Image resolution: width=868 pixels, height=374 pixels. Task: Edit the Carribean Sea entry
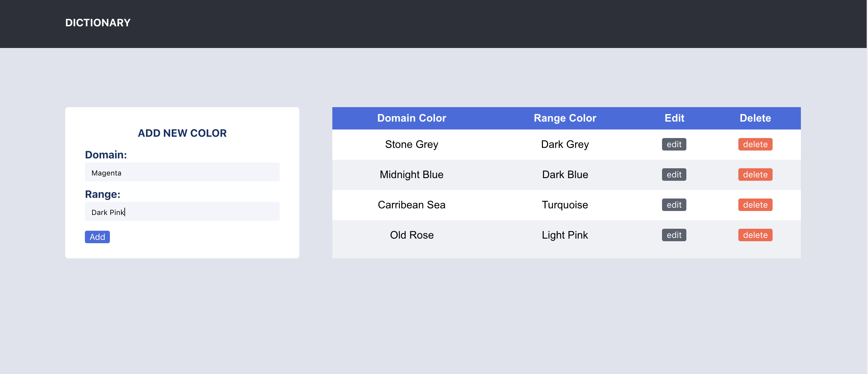click(x=674, y=205)
